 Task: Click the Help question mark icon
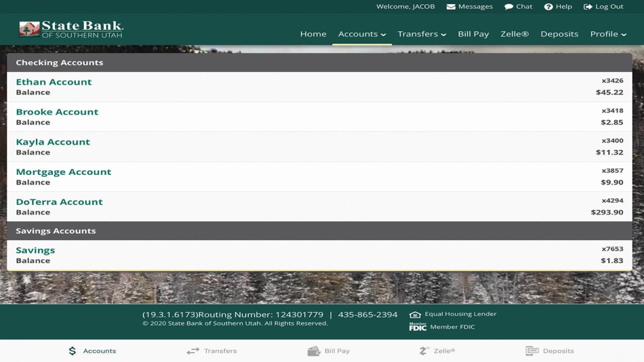click(x=548, y=7)
